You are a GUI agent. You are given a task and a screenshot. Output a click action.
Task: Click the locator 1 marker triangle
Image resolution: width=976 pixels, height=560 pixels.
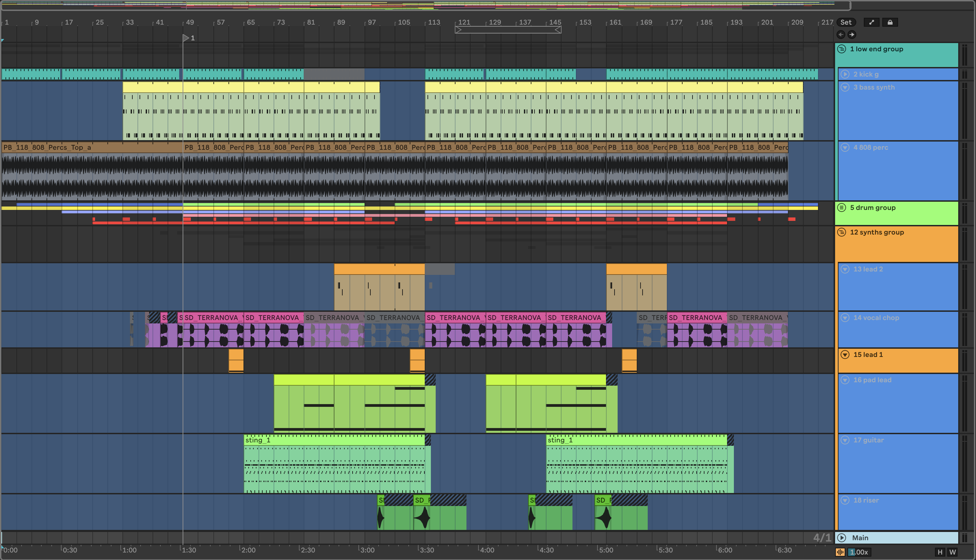tap(186, 38)
